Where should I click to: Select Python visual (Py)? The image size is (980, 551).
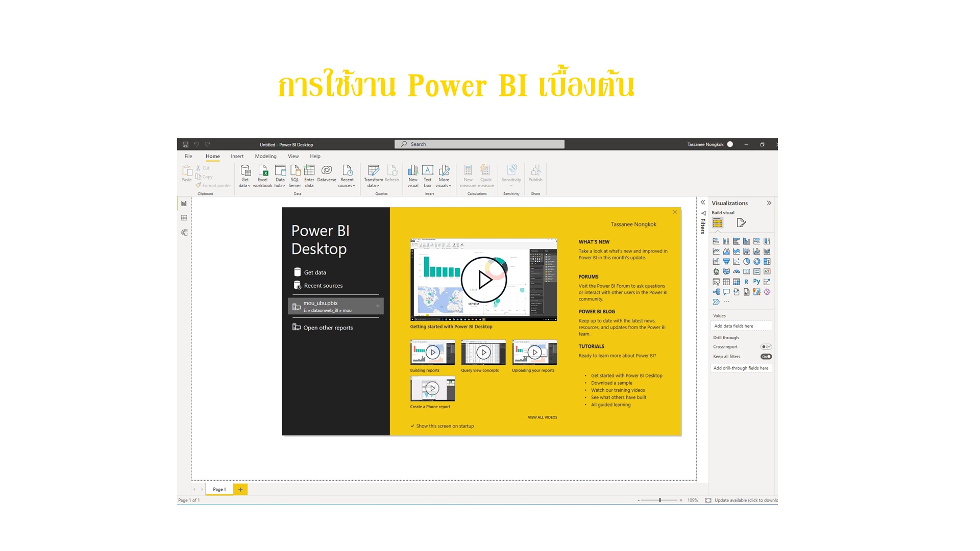(x=757, y=282)
